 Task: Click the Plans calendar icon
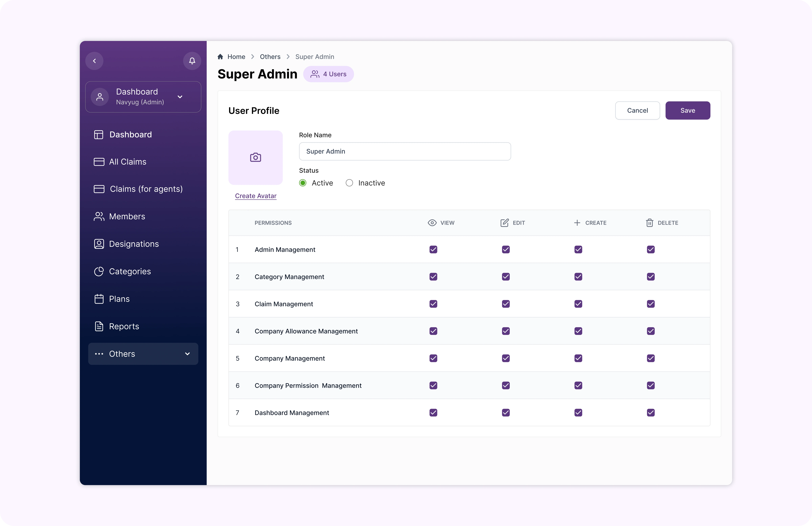[x=99, y=299]
